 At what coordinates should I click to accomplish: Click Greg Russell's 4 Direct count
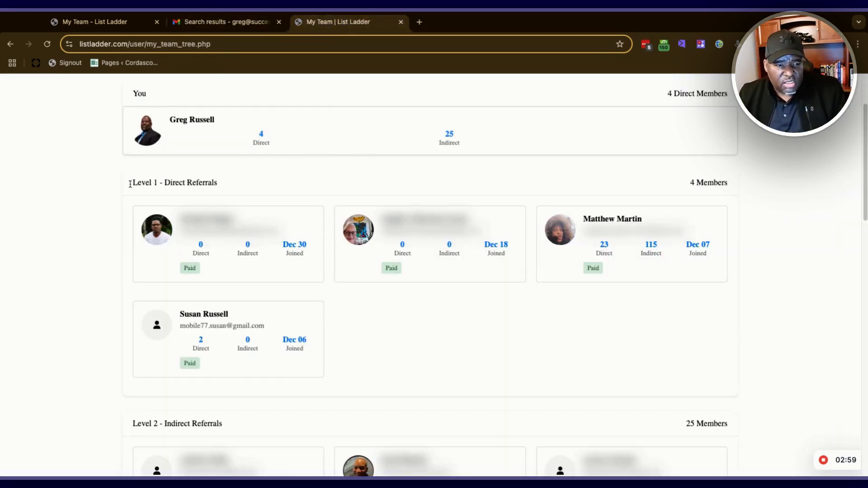[x=261, y=134]
